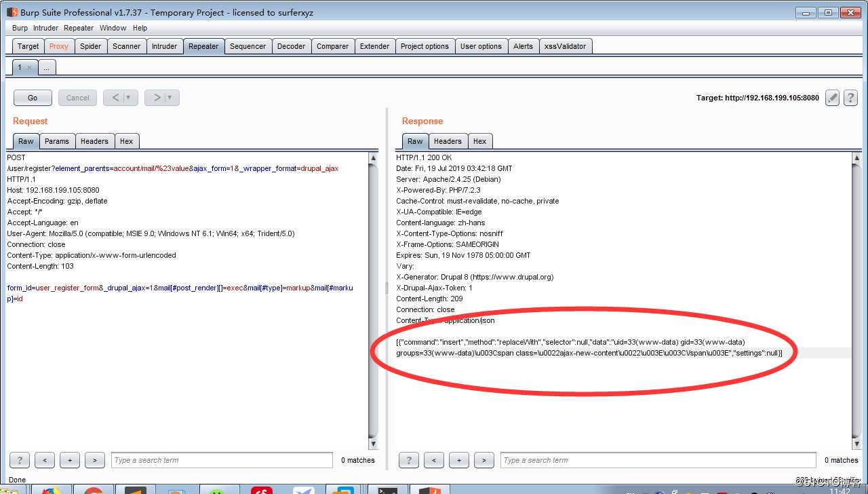Screen dimensions: 868x494
Task: Click the '...' new repeater tab
Action: tap(47, 67)
